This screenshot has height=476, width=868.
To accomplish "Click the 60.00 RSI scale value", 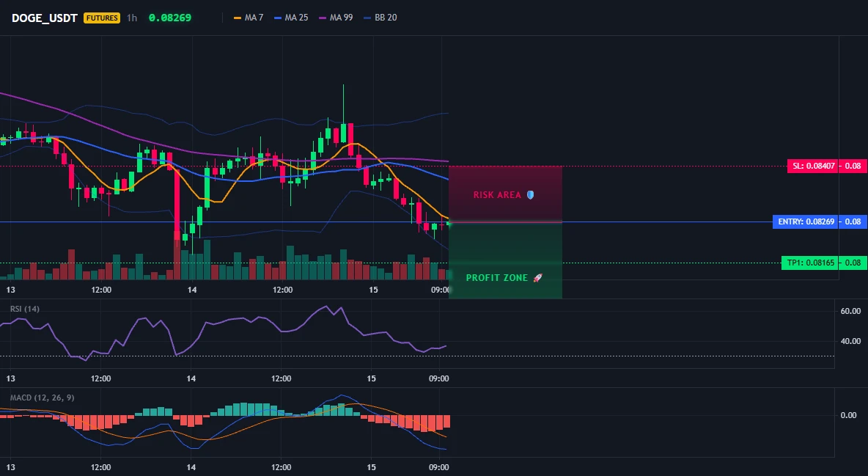I will (850, 311).
